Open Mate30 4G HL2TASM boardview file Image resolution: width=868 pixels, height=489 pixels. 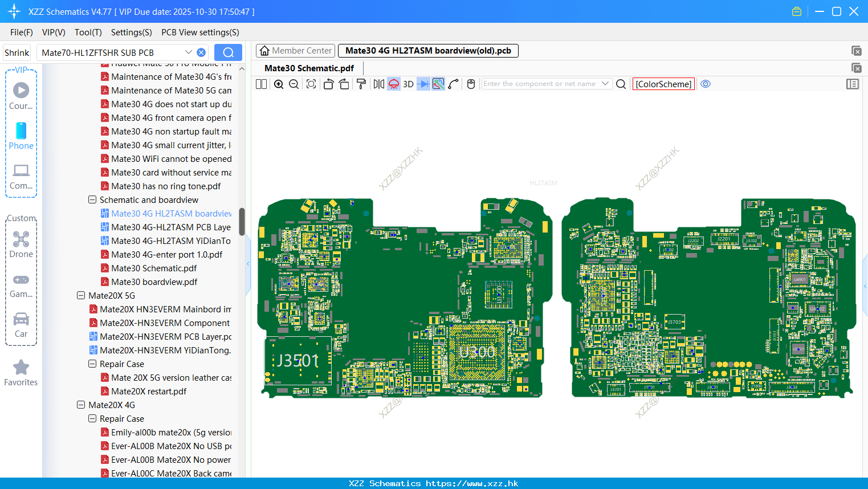pyautogui.click(x=166, y=213)
